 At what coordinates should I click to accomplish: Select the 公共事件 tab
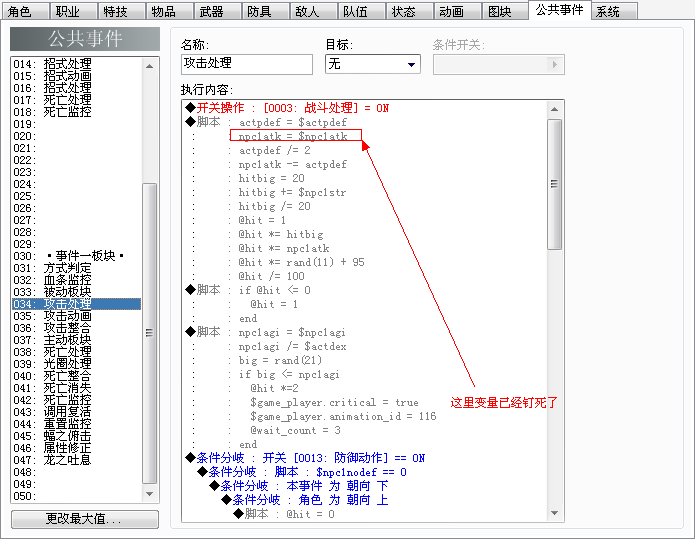click(x=559, y=10)
